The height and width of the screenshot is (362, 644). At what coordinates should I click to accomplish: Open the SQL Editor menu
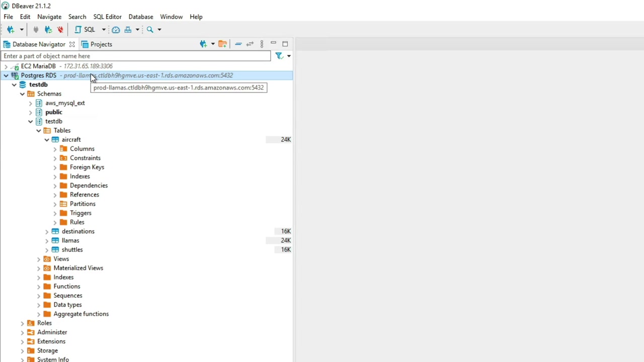tap(107, 17)
